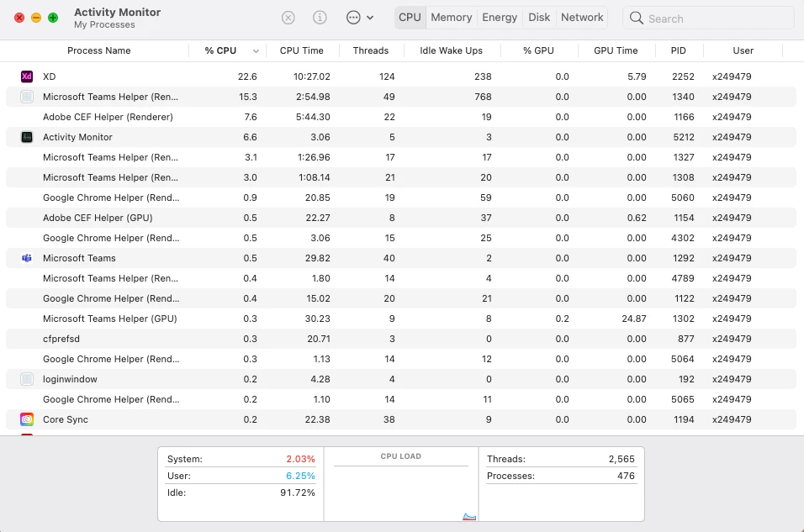804x532 pixels.
Task: Select Teams Helper row with PID 1308
Action: pos(401,177)
